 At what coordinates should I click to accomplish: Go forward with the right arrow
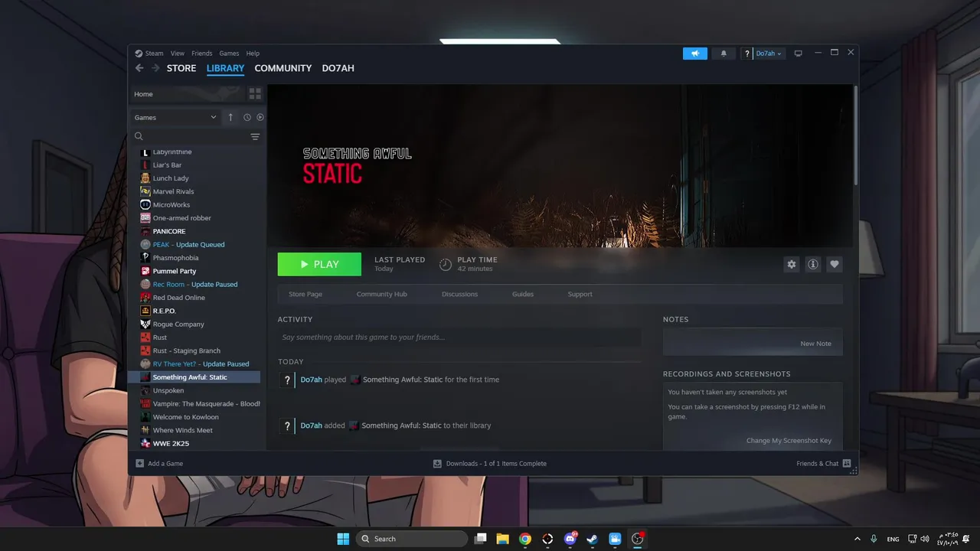[x=155, y=68]
